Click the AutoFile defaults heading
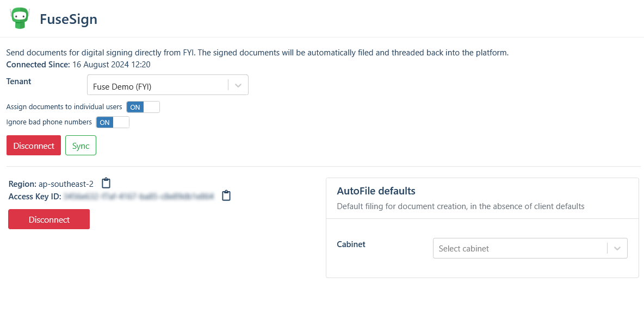644x315 pixels. [376, 191]
